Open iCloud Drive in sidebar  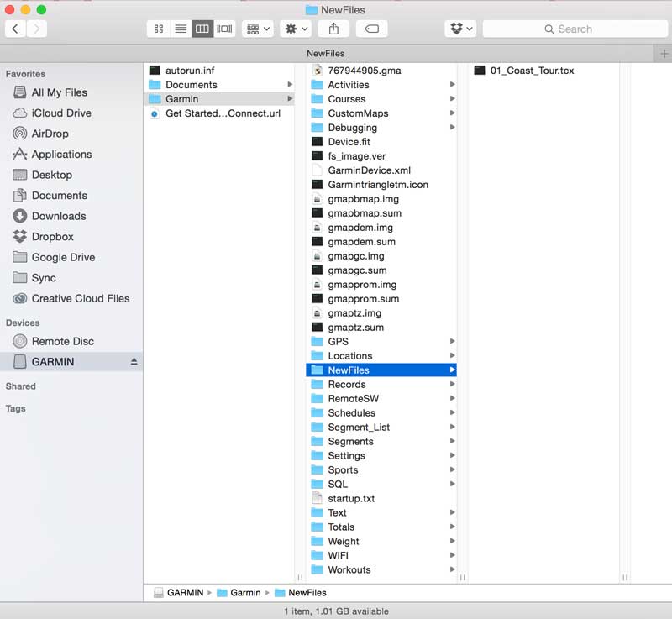52,113
